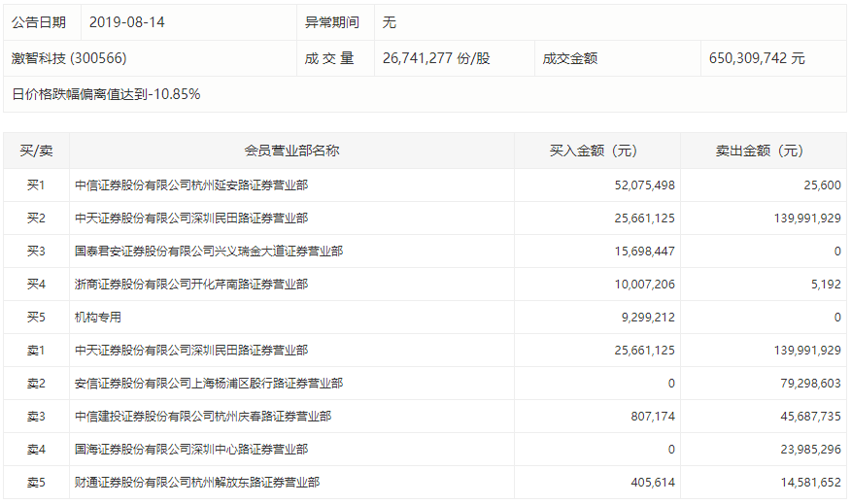
Task: Select the 买3 row label
Action: (x=36, y=252)
